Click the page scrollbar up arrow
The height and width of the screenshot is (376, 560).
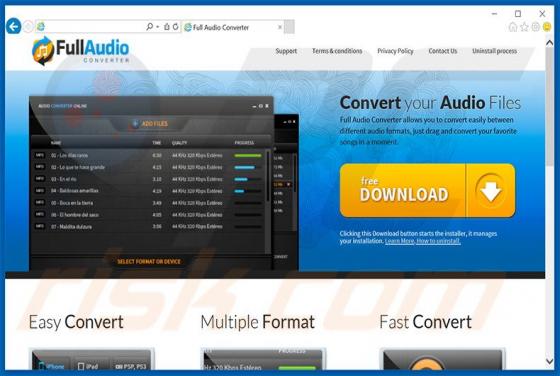[550, 43]
